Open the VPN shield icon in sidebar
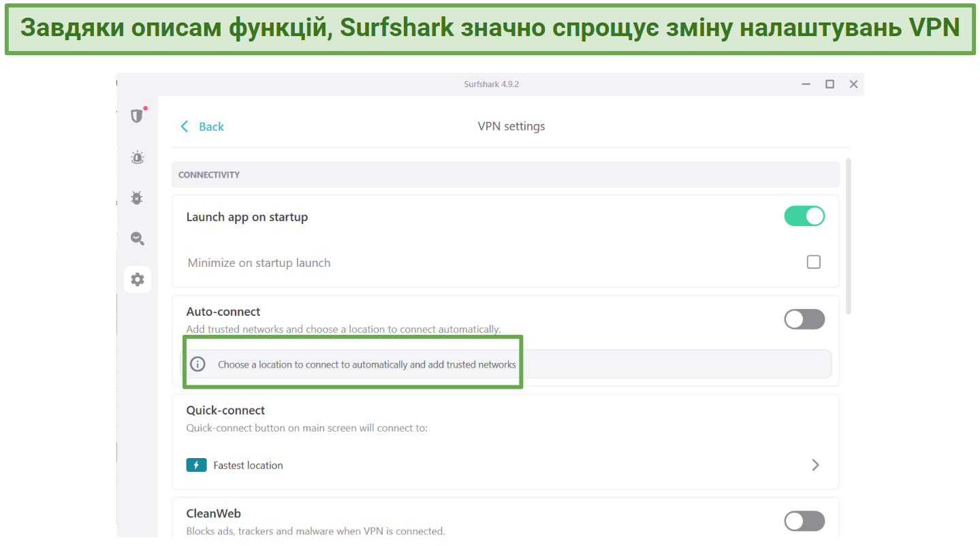Image resolution: width=980 pixels, height=546 pixels. tap(137, 116)
